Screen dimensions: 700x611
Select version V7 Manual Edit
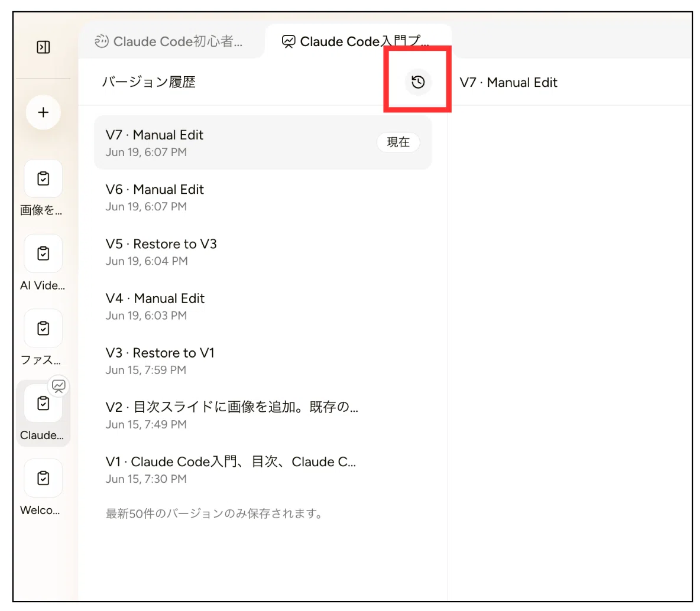click(x=263, y=142)
